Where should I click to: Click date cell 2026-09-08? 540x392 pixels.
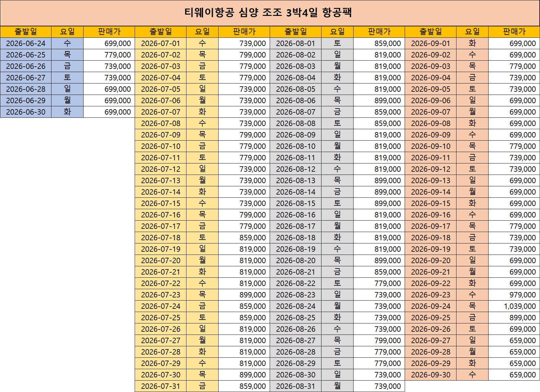pos(430,123)
